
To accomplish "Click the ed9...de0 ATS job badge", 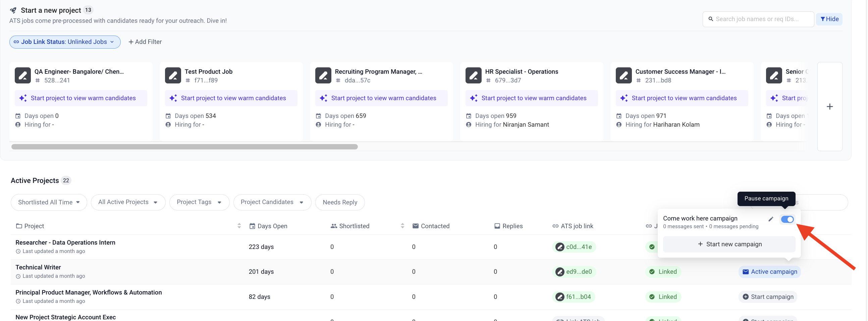I will tap(574, 271).
